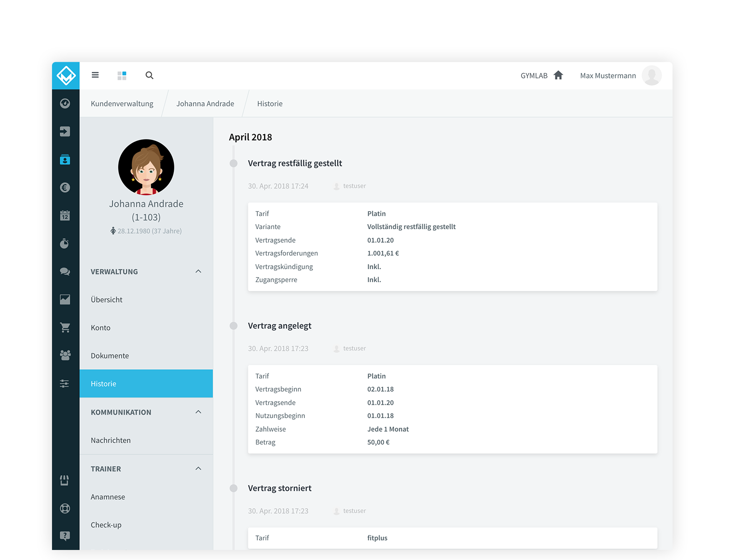Click Tarif value fitplus

[377, 538]
